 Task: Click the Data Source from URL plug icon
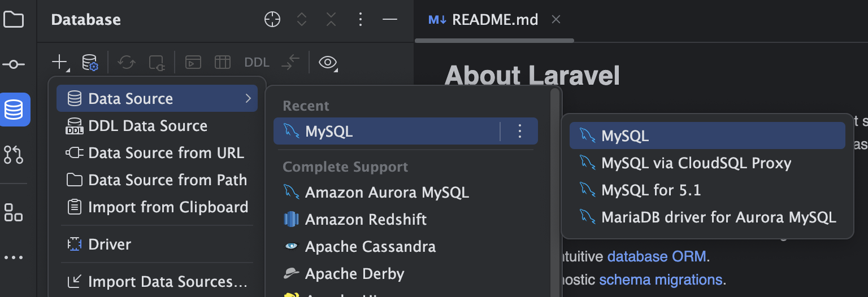click(x=74, y=153)
